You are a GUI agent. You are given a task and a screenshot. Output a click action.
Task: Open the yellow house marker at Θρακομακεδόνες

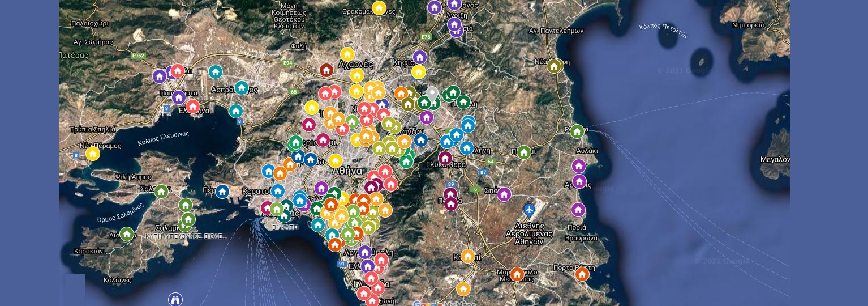(379, 8)
